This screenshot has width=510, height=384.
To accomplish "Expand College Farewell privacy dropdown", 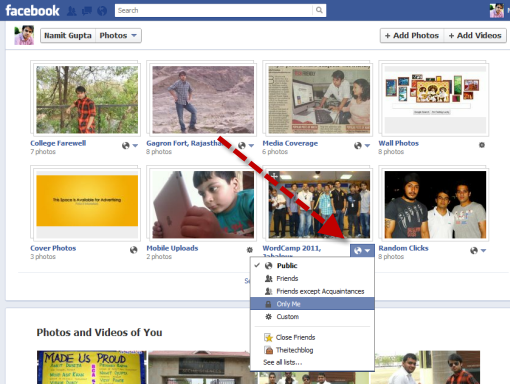I will (x=130, y=146).
